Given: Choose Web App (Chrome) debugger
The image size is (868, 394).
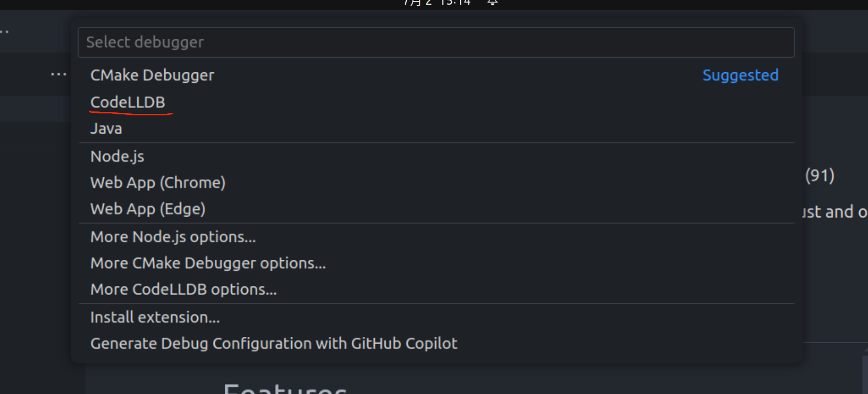Looking at the screenshot, I should [158, 183].
